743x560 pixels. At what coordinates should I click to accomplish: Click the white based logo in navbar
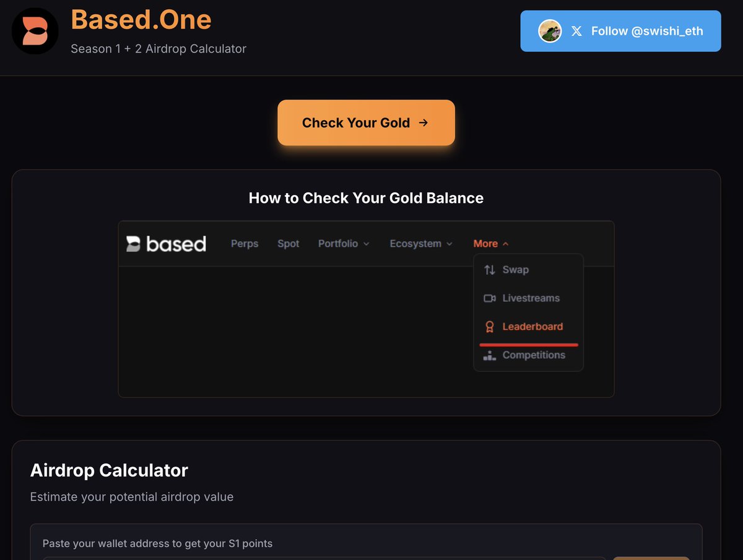[x=166, y=244]
